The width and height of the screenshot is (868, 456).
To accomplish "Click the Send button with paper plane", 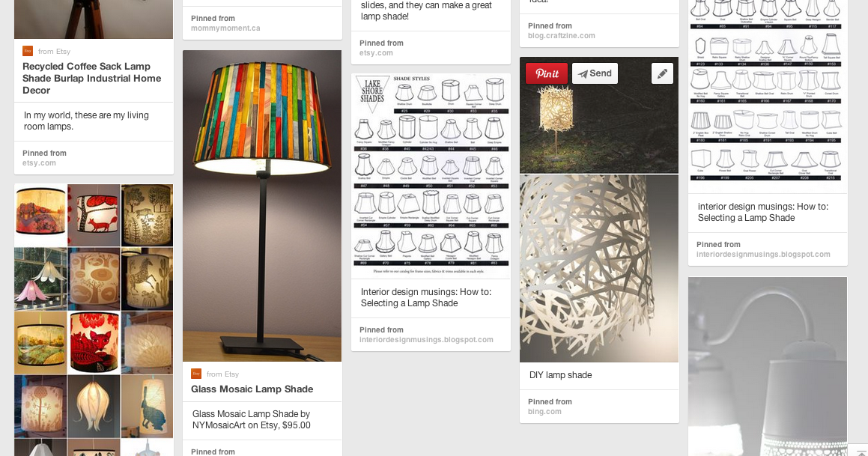I will [595, 73].
